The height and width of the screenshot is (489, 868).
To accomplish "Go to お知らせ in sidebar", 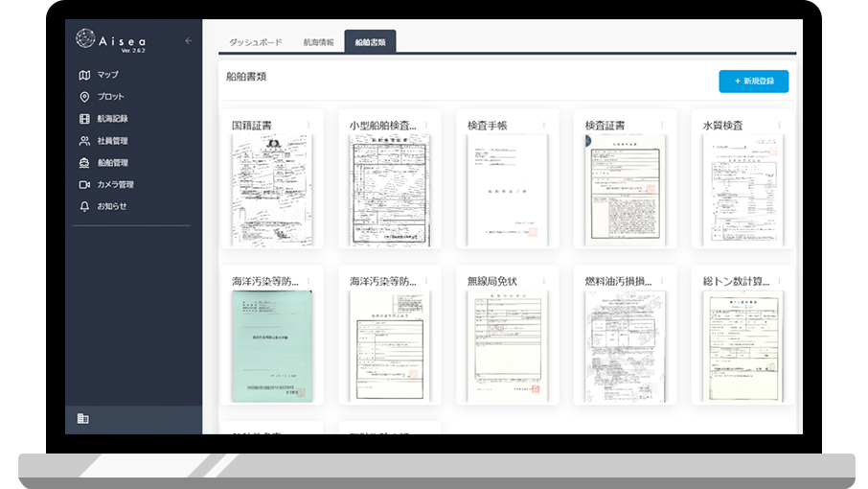I will click(112, 206).
